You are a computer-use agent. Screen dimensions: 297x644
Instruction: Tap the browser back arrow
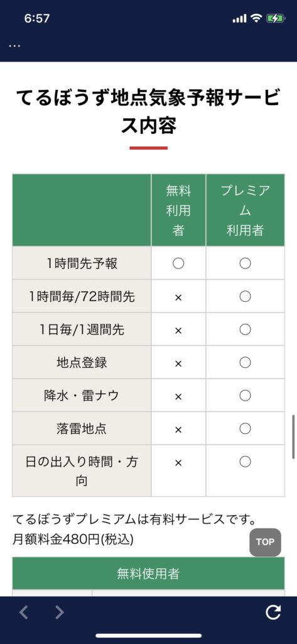tap(24, 613)
